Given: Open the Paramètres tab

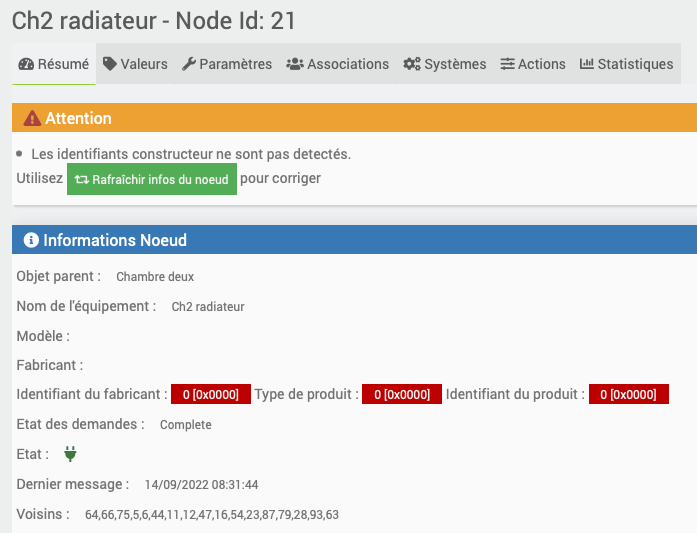Looking at the screenshot, I should point(227,64).
